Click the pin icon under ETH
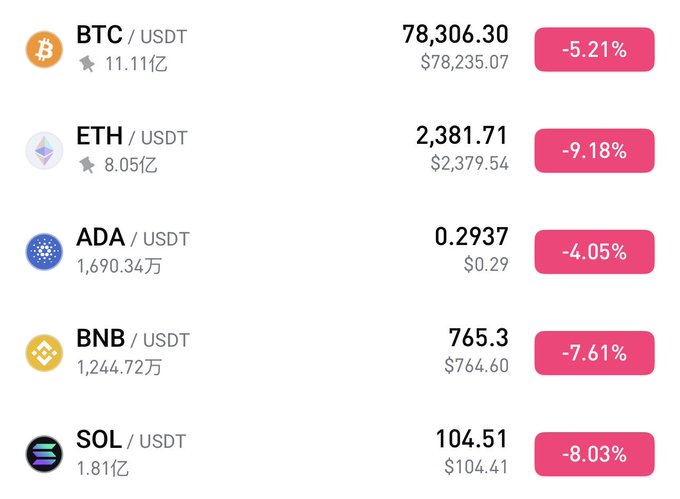 click(x=87, y=165)
